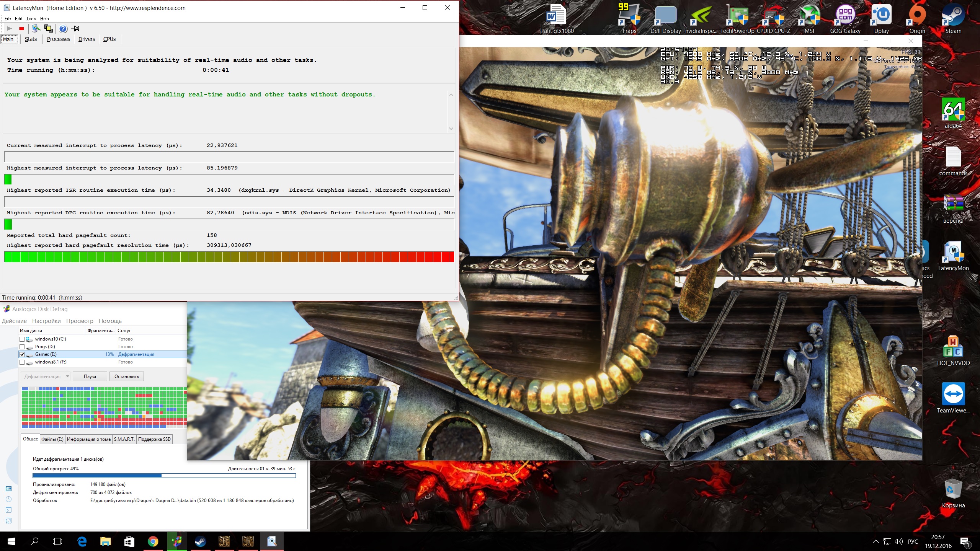Open the Tools menu in LatencyMon
The image size is (980, 551).
click(31, 19)
